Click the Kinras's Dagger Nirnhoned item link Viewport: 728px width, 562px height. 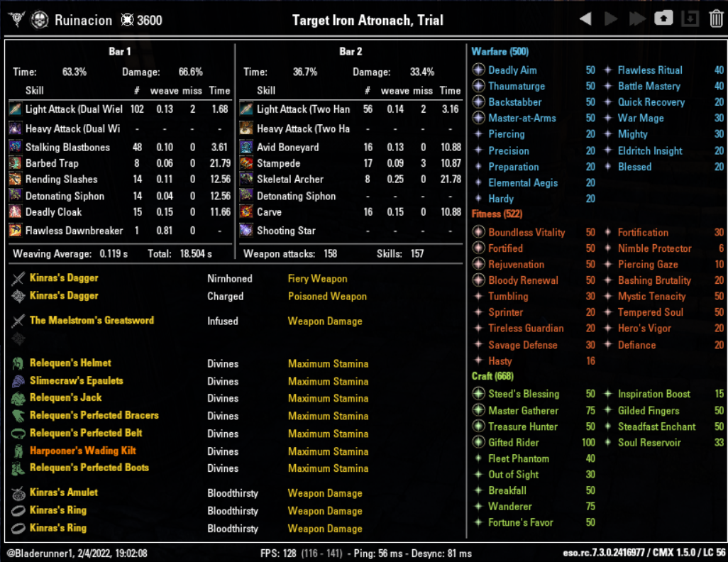point(64,277)
